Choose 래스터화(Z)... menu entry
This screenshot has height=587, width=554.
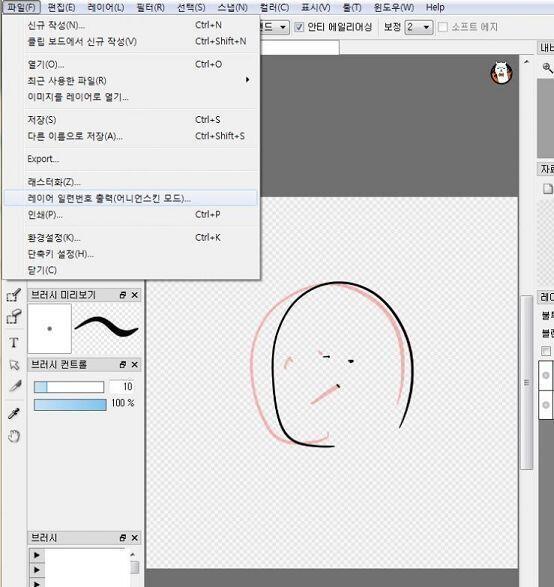coord(131,182)
